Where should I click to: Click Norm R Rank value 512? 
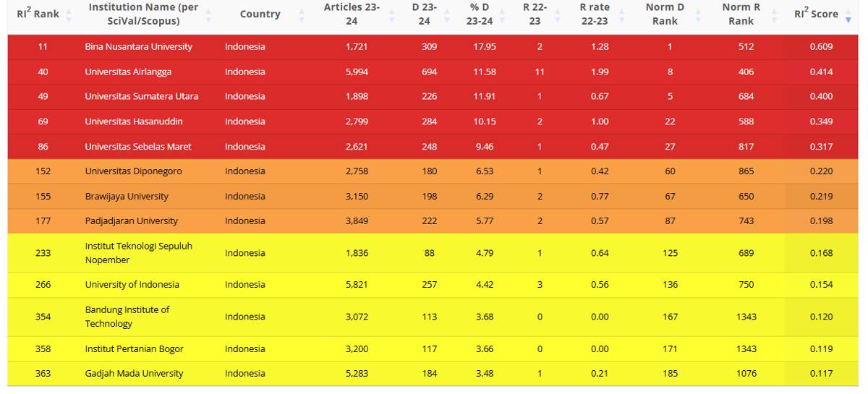[746, 46]
